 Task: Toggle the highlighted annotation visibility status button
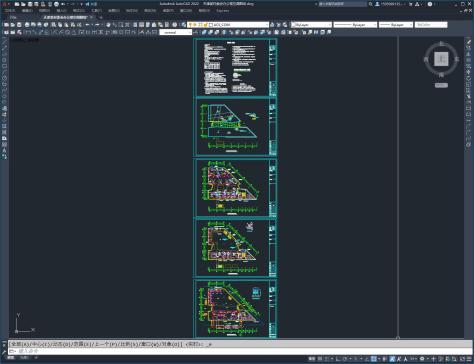pos(392,359)
